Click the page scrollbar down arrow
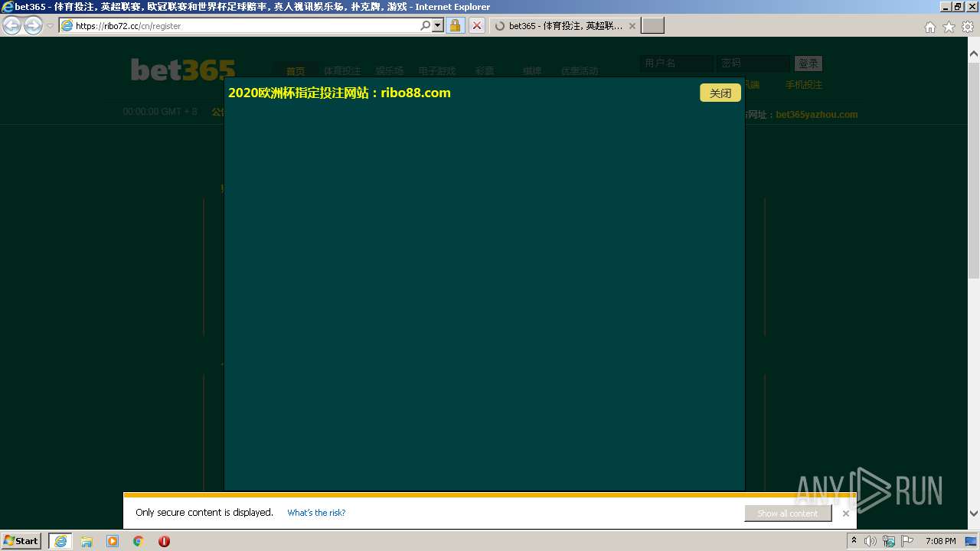The height and width of the screenshot is (551, 980). tap(974, 514)
